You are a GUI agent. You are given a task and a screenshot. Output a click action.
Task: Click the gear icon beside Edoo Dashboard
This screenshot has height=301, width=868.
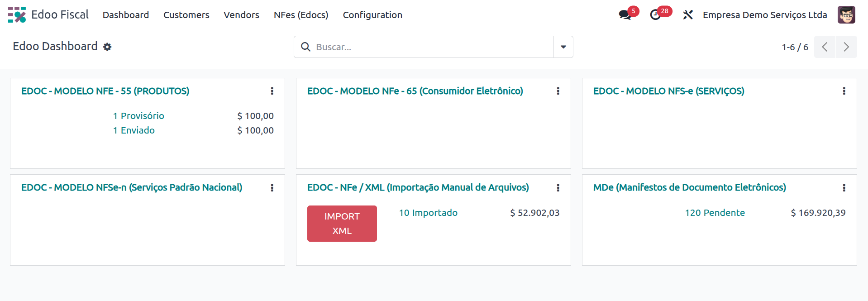[107, 47]
